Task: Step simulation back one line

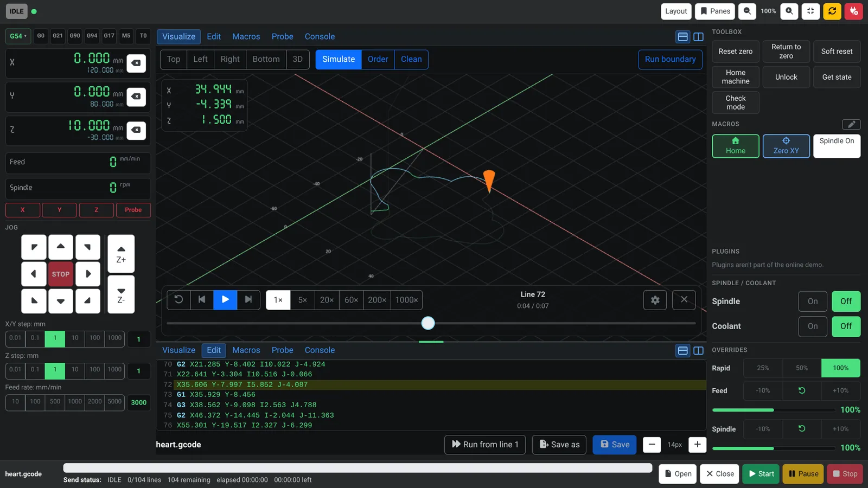Action: pos(202,300)
